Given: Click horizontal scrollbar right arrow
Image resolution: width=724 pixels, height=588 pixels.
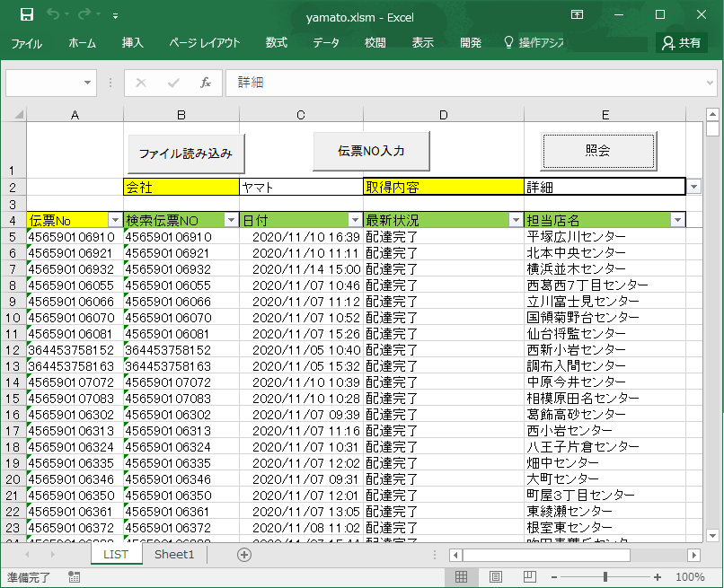Looking at the screenshot, I should click(x=693, y=555).
